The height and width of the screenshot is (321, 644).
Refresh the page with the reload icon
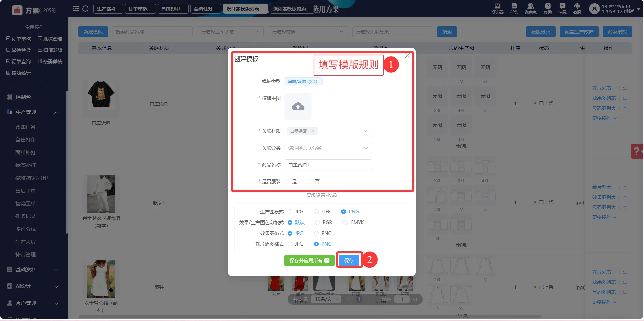click(85, 9)
